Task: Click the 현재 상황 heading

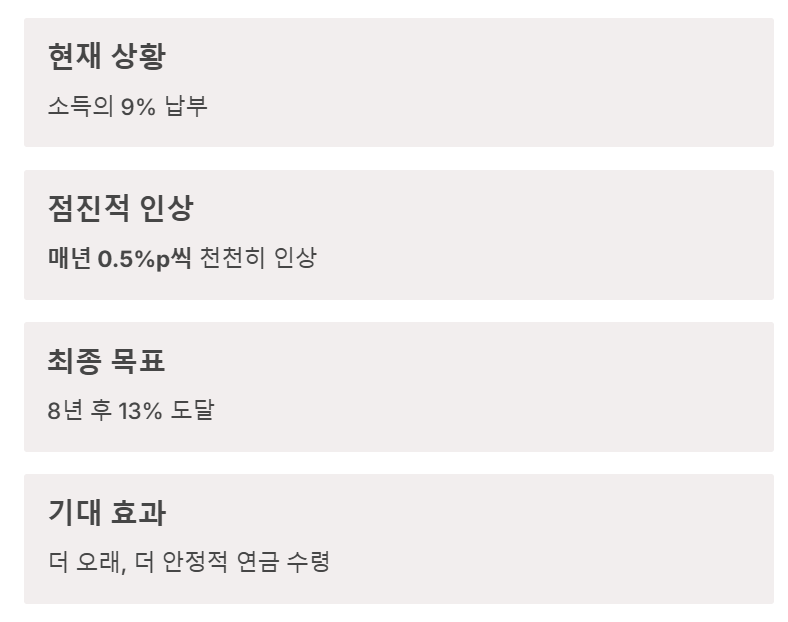Action: [x=107, y=55]
